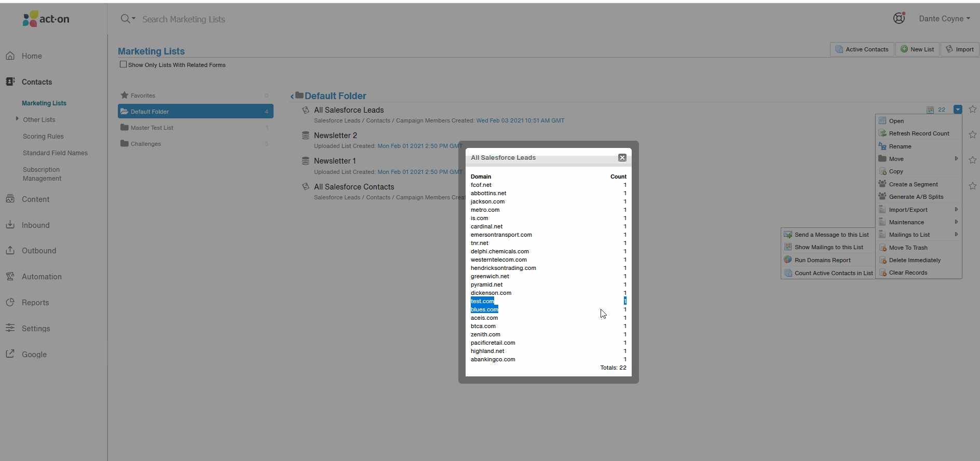Image resolution: width=980 pixels, height=461 pixels.
Task: Close the All Salesforce Leads dialog
Action: 622,158
